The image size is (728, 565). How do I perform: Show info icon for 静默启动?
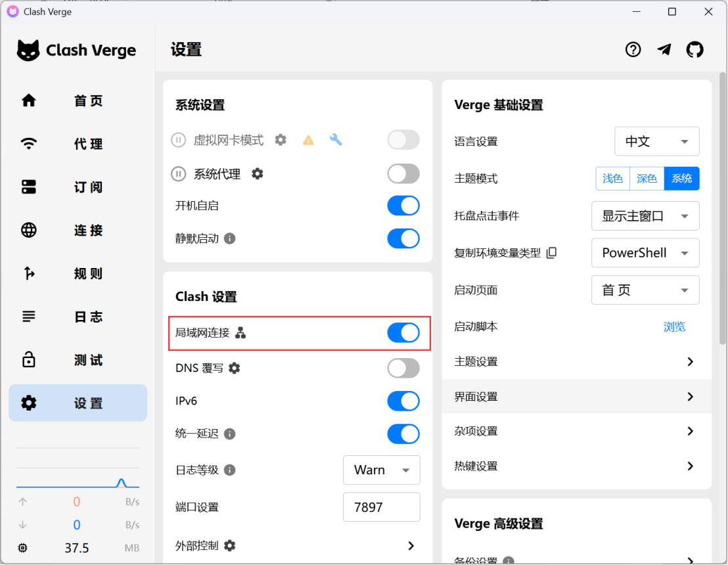pyautogui.click(x=230, y=238)
